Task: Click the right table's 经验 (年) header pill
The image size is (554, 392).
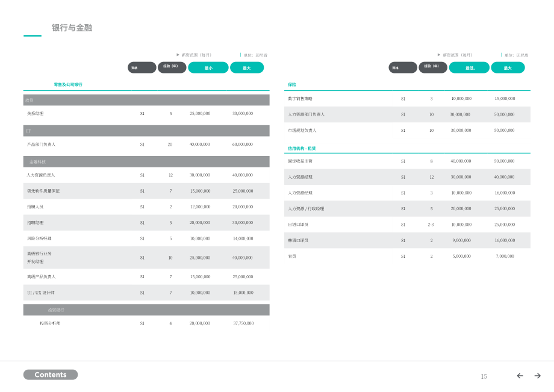Action: coord(433,67)
